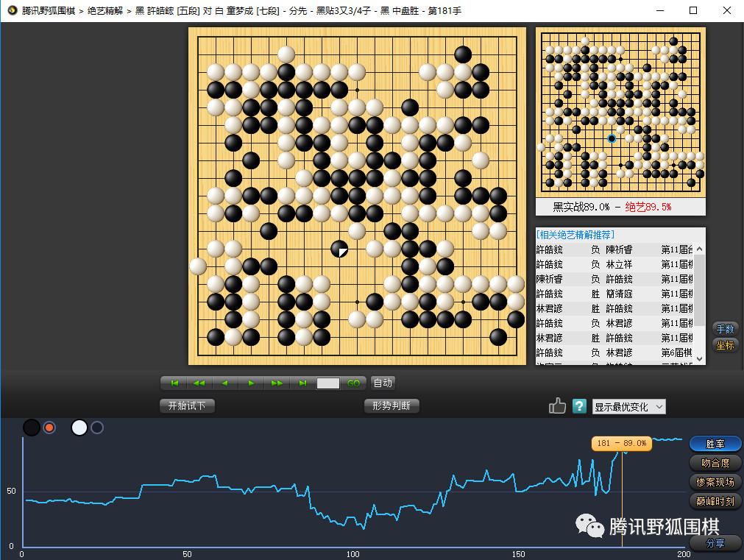This screenshot has height=560, width=744.
Task: Open the 巅峰时刻 tab
Action: click(x=715, y=501)
